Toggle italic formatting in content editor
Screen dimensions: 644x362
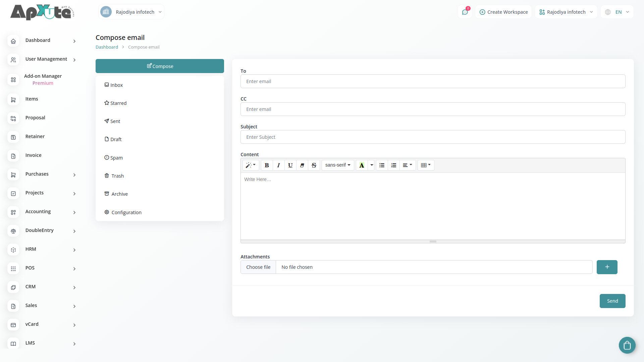pos(278,165)
